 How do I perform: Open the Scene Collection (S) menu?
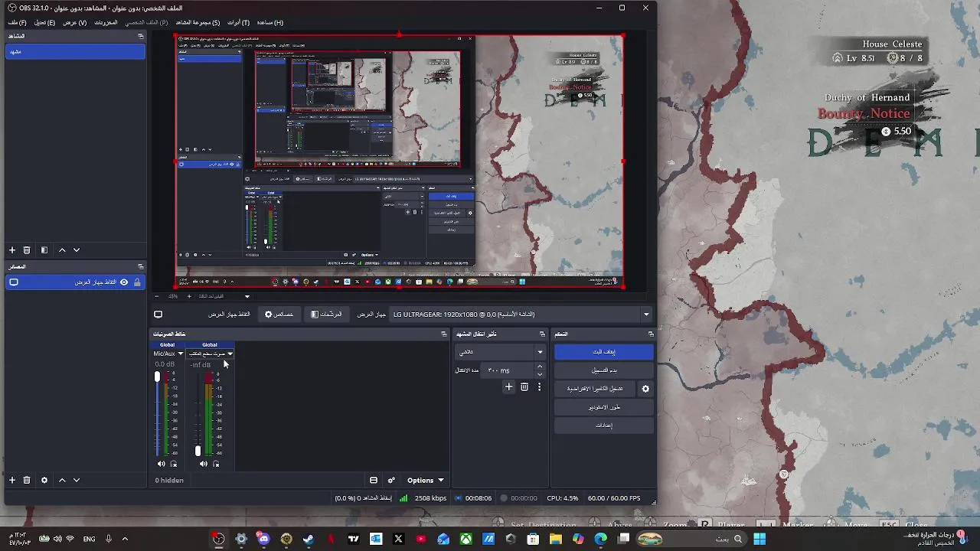pos(198,22)
